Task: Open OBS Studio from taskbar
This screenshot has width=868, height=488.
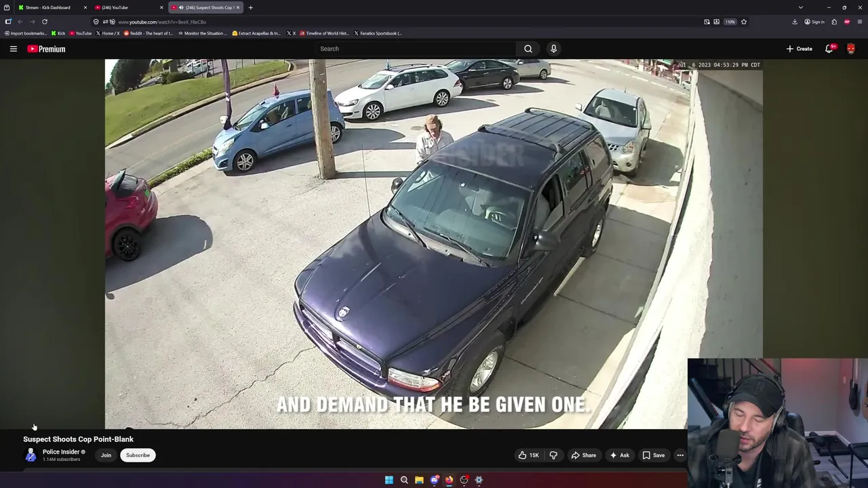Action: pyautogui.click(x=464, y=480)
